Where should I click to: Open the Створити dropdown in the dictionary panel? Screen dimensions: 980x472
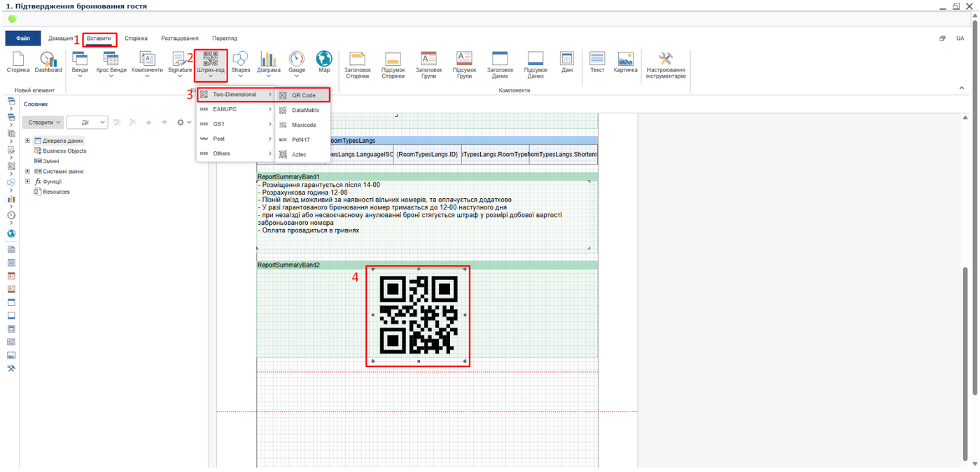click(x=42, y=122)
